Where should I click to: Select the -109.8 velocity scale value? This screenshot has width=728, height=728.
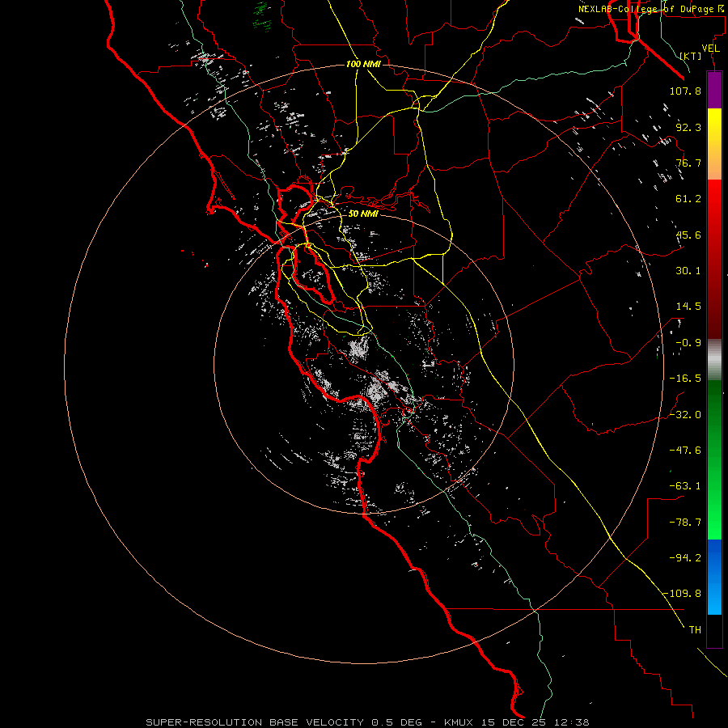pyautogui.click(x=682, y=594)
